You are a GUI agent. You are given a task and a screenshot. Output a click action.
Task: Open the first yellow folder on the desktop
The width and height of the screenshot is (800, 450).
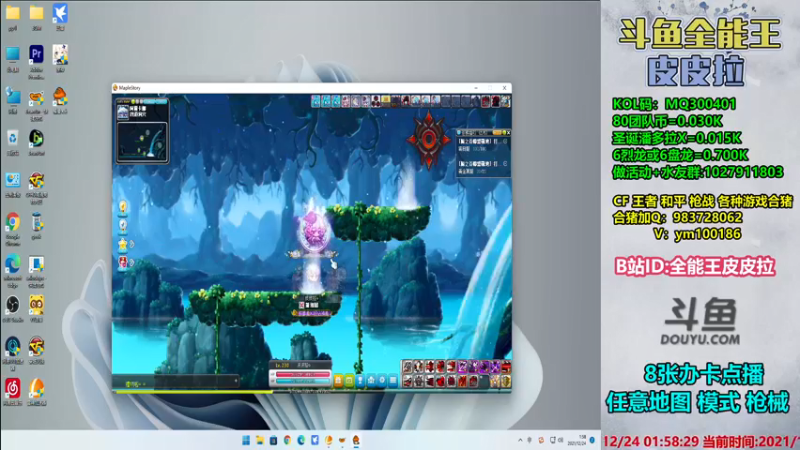click(x=13, y=13)
